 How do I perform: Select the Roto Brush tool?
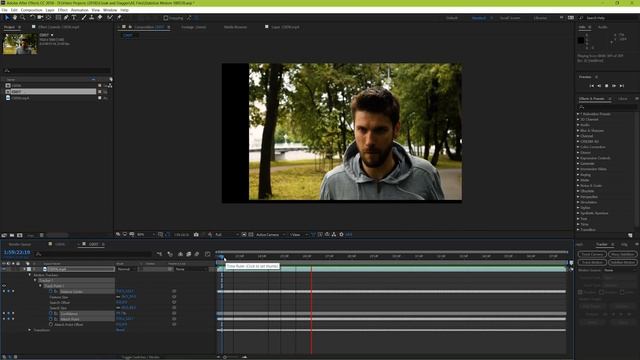pos(110,18)
